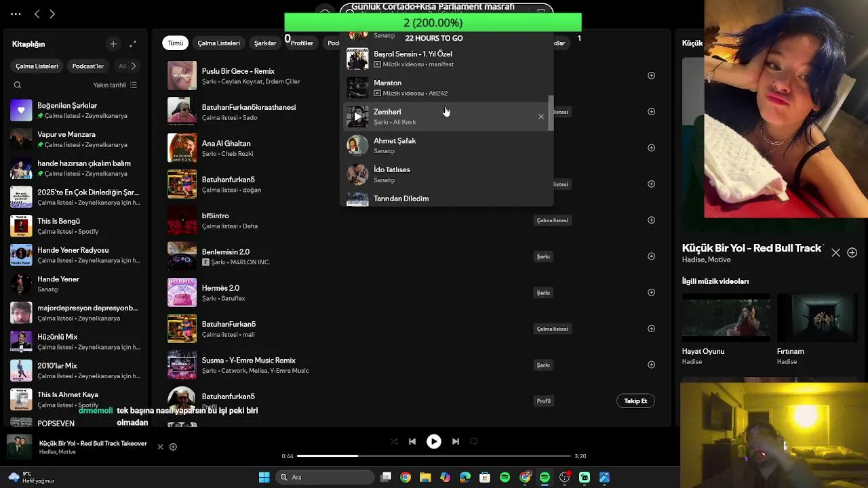
Task: Seek within the song progress bar
Action: (x=433, y=456)
